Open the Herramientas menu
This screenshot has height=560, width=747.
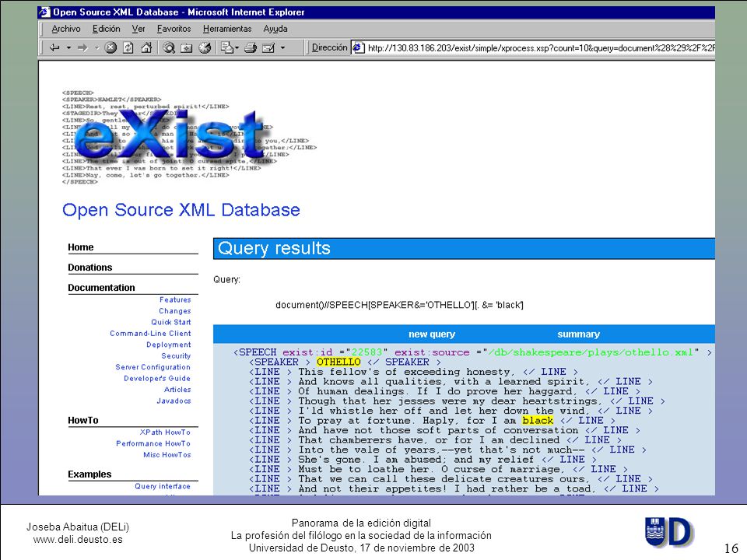[x=227, y=29]
